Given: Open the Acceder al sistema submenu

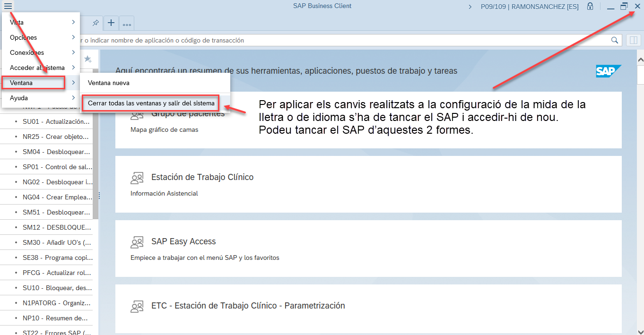Looking at the screenshot, I should [x=41, y=68].
